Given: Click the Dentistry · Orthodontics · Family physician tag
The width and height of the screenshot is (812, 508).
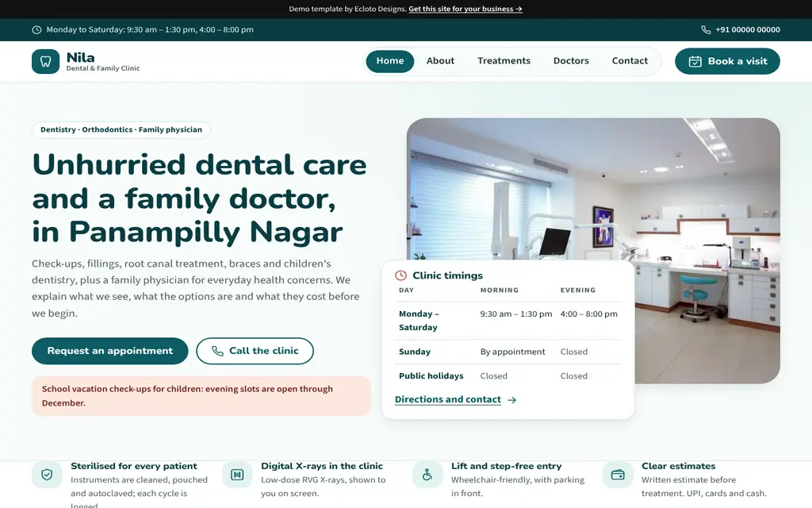Looking at the screenshot, I should point(121,129).
